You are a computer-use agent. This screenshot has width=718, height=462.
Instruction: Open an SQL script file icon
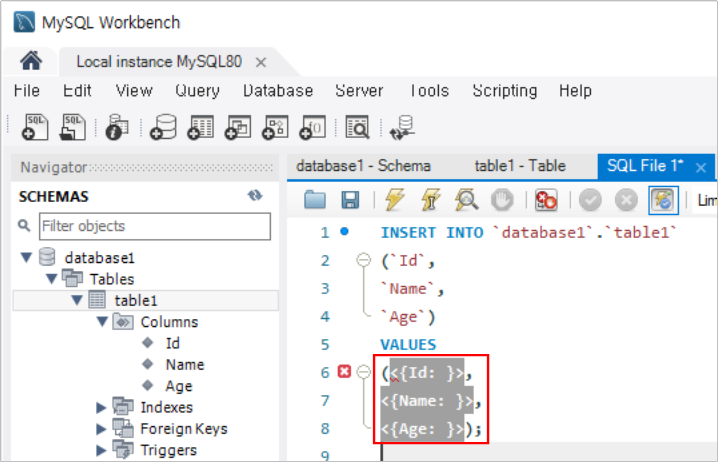(x=73, y=127)
